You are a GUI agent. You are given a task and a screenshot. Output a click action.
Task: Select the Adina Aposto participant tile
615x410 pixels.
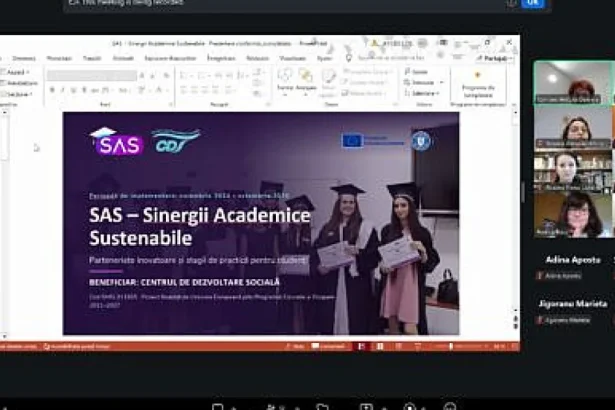click(573, 267)
